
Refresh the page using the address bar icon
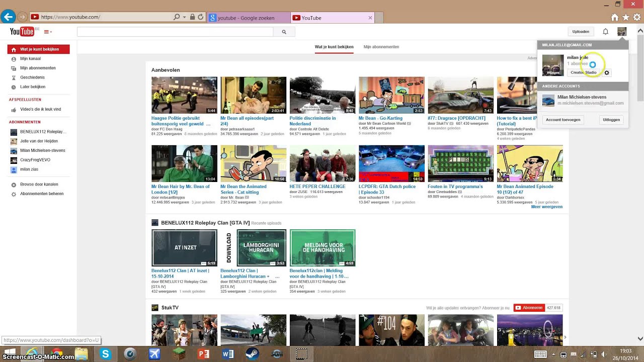pyautogui.click(x=200, y=17)
